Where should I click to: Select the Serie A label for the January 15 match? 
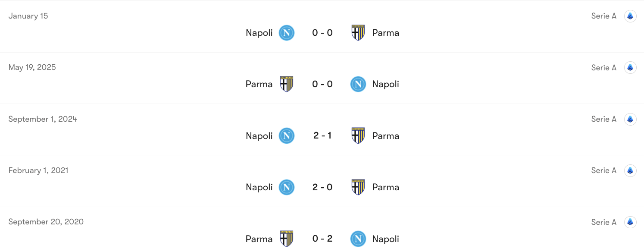(603, 16)
